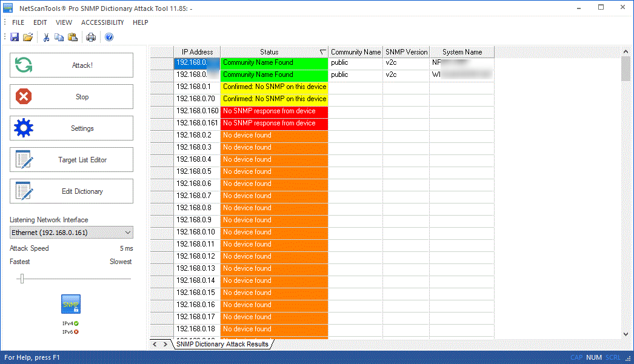Click the v2c cell in the first row
Image resolution: width=634 pixels, height=364 pixels.
coord(406,62)
